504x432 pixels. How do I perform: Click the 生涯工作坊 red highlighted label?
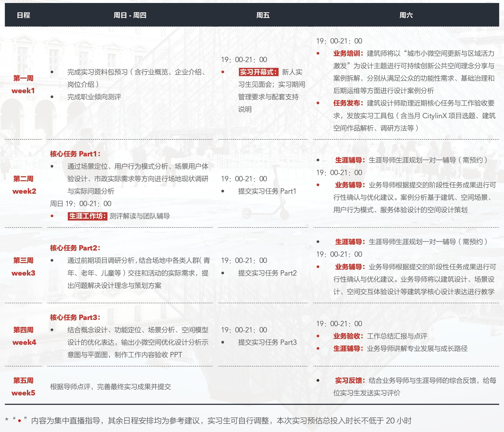pyautogui.click(x=88, y=216)
